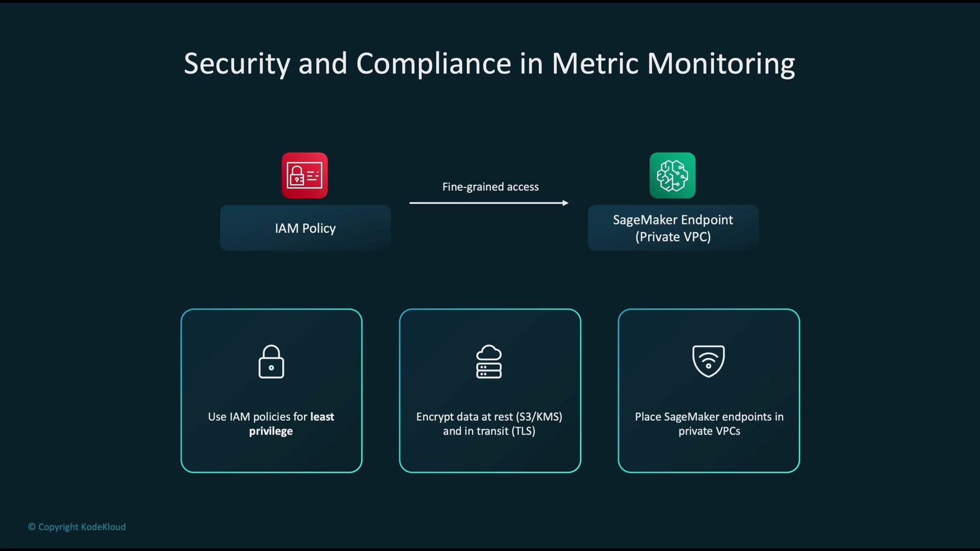
Task: Select the padlock icon in the least privilege card
Action: (271, 362)
